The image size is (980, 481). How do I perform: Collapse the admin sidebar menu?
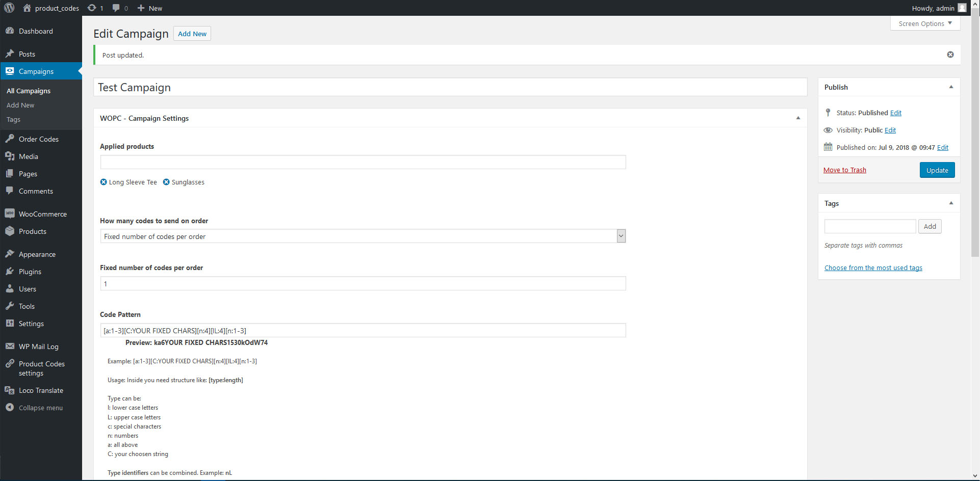click(41, 408)
